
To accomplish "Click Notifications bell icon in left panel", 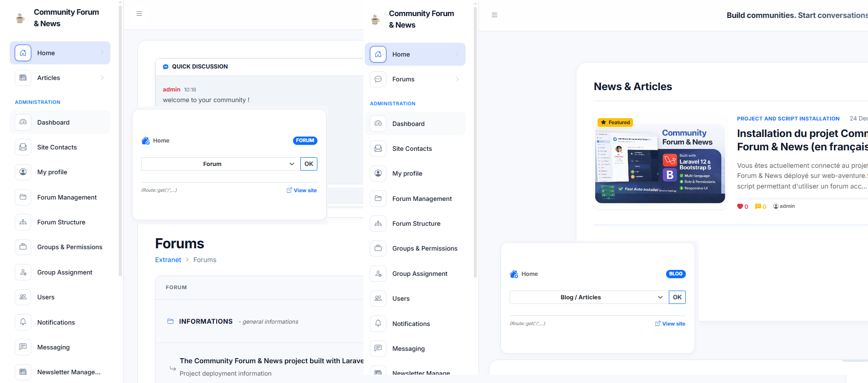I will tap(23, 322).
